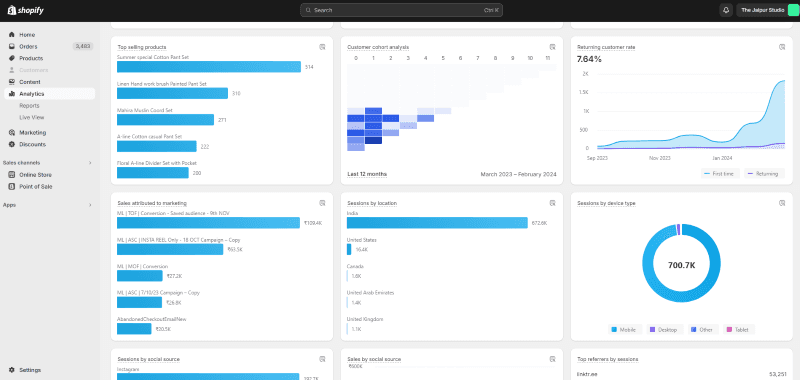The width and height of the screenshot is (800, 380).
Task: Select Content in sidebar
Action: coord(49,82)
